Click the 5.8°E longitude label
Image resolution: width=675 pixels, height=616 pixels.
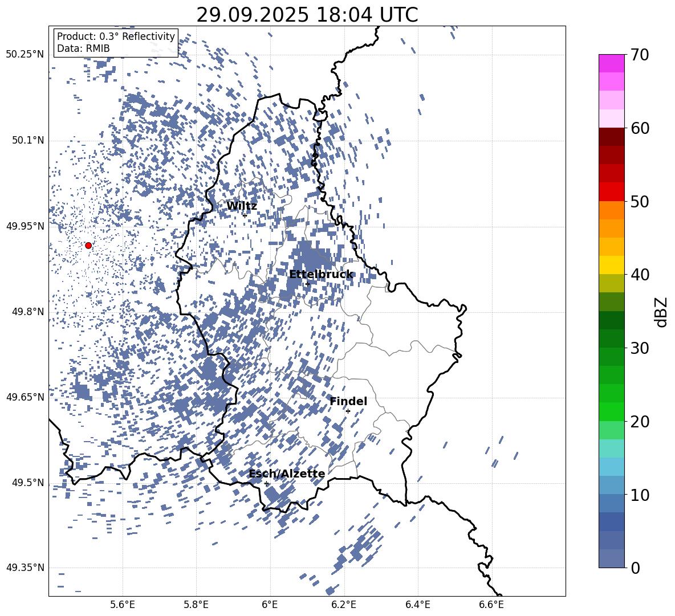(196, 605)
